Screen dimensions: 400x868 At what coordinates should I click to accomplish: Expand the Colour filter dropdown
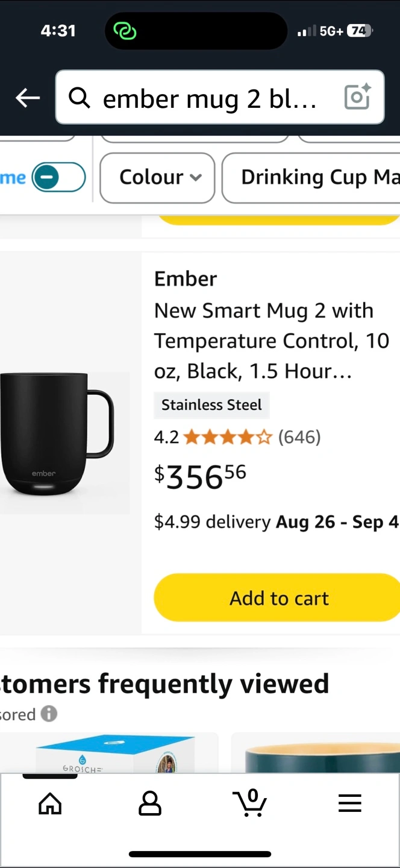[x=157, y=177]
